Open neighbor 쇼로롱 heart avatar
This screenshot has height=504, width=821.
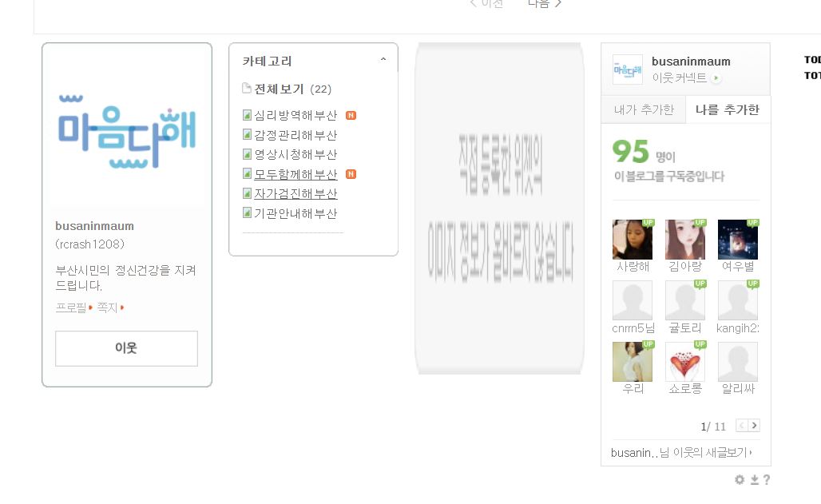point(685,362)
